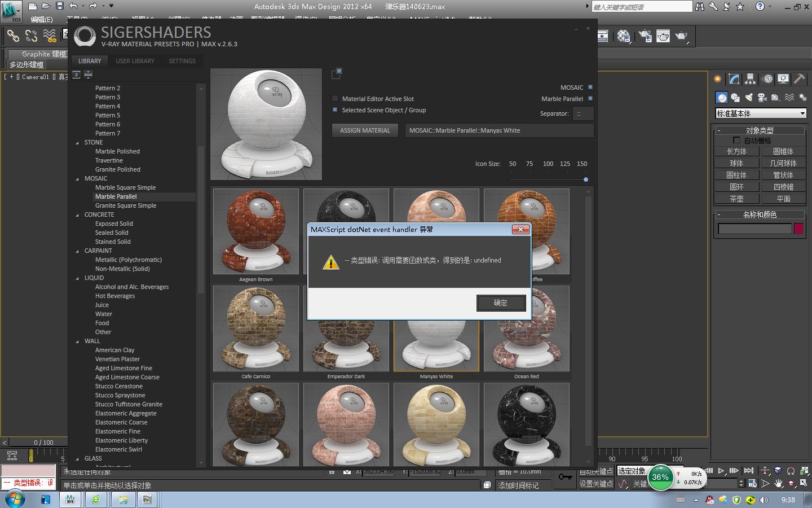Click the Help question mark icon

tap(760, 6)
